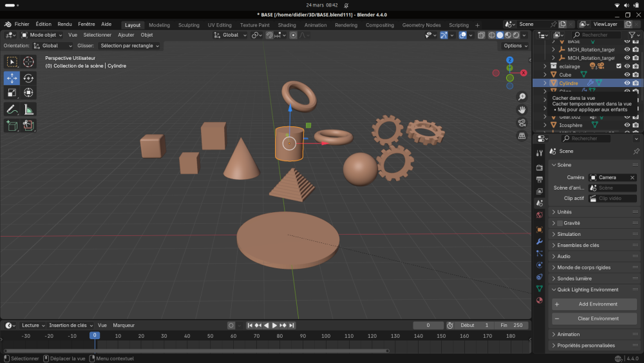Click the Add Cube tool icon
The width and height of the screenshot is (644, 363).
click(x=12, y=126)
